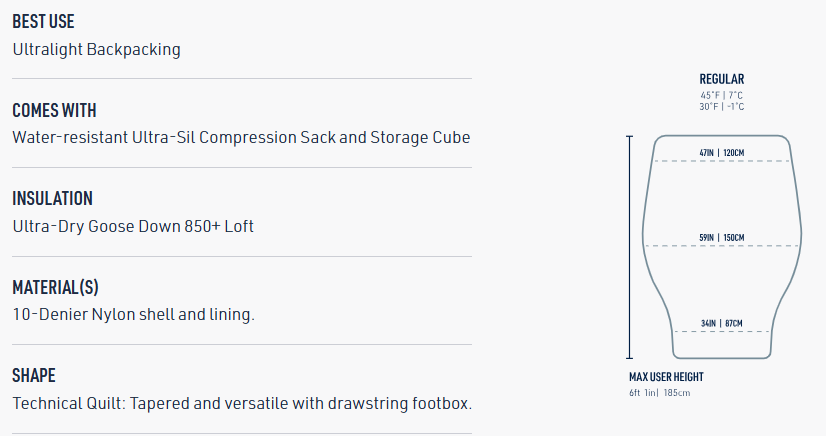Image resolution: width=826 pixels, height=436 pixels.
Task: Click the 34IN | 87CM width label
Action: [722, 323]
